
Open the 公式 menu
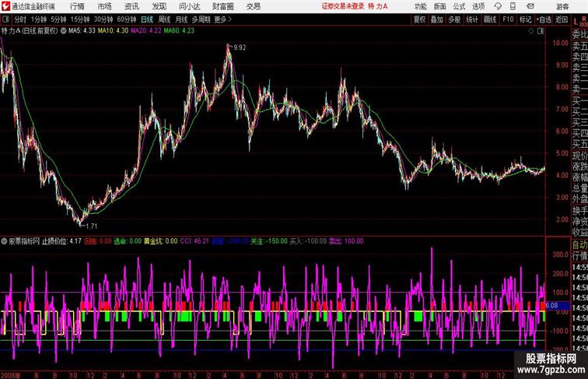click(x=459, y=7)
